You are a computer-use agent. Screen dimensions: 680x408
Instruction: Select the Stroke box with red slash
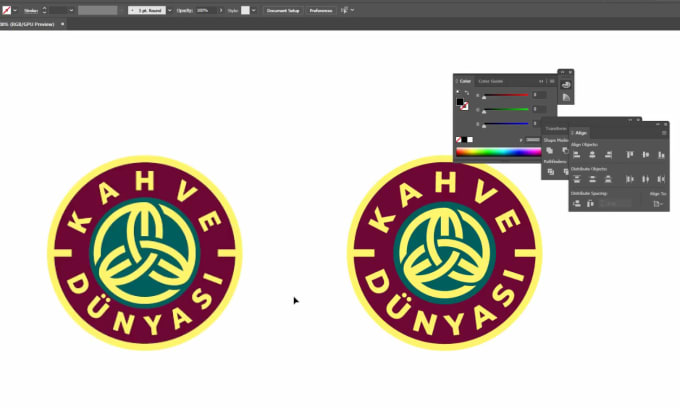[x=464, y=106]
